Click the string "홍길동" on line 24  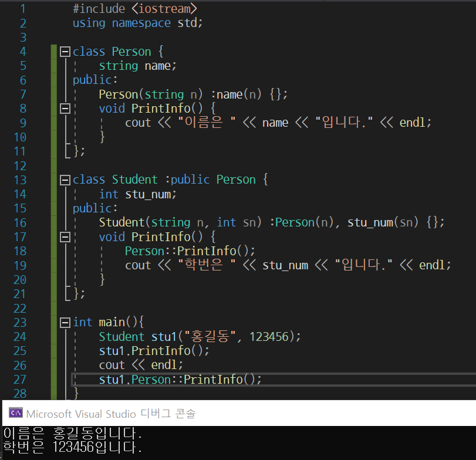(x=210, y=337)
